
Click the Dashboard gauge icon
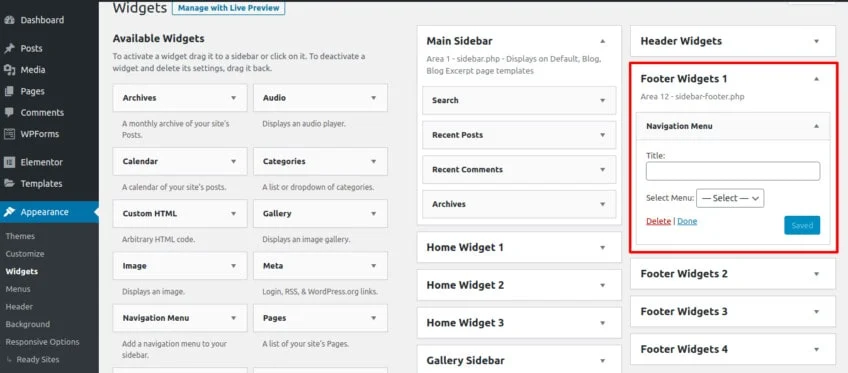(x=9, y=20)
